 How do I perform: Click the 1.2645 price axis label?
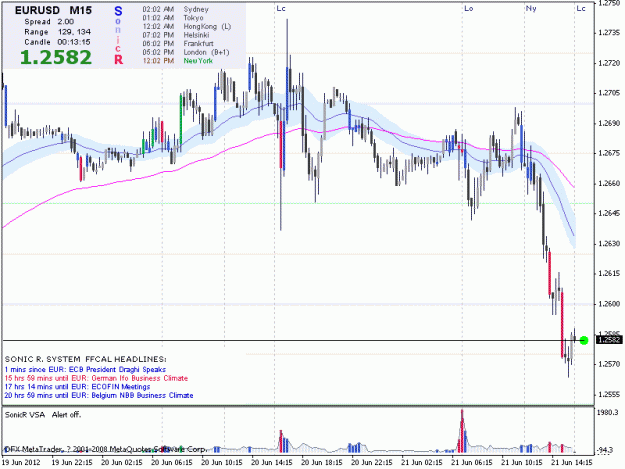point(609,213)
